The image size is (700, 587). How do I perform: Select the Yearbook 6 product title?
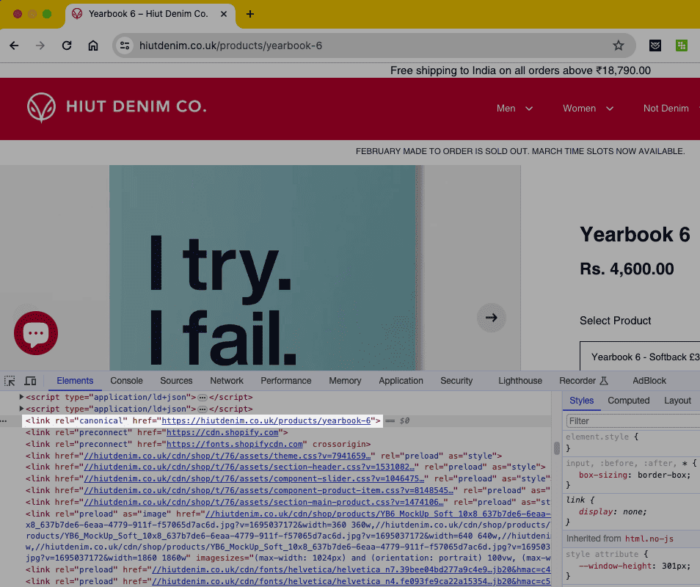tap(635, 234)
